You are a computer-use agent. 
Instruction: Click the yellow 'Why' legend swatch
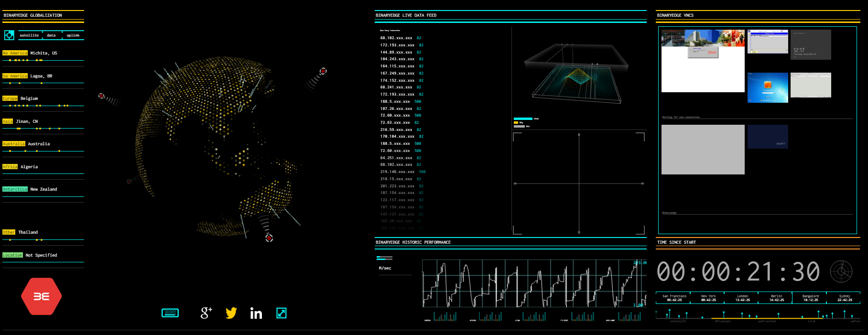(x=516, y=122)
